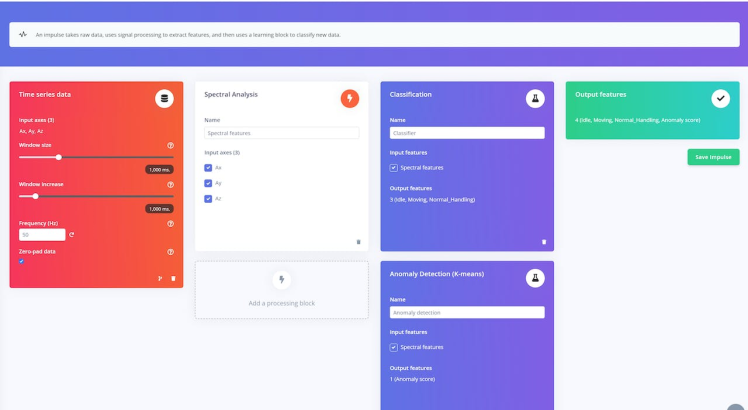748x410 pixels.
Task: Click the '3 (Idle, Moving, Normal_Handling)' output text
Action: (x=432, y=200)
